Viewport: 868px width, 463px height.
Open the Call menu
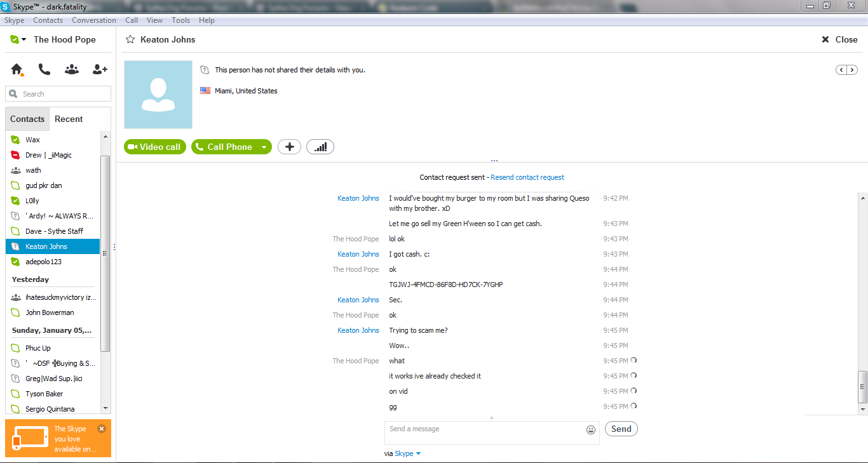point(132,20)
